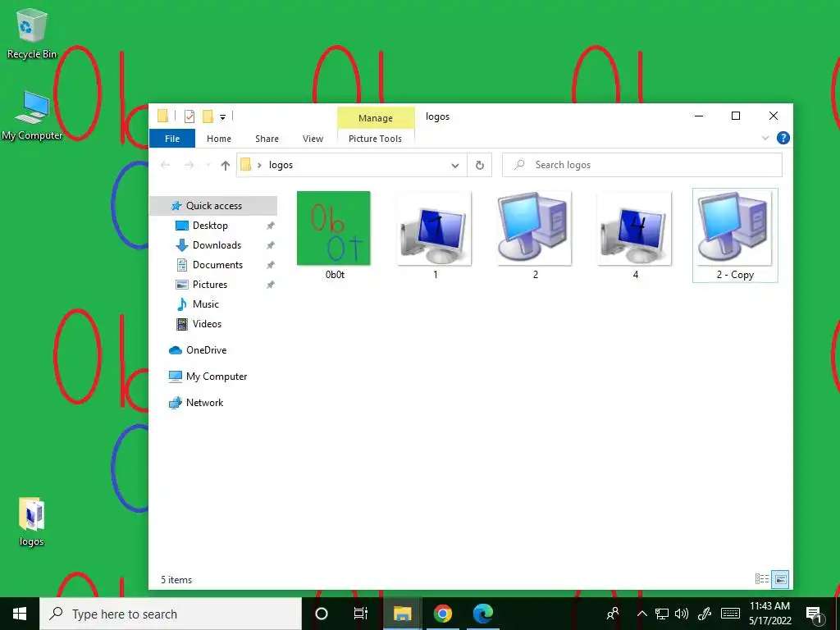Open the Recycle Bin desktop icon
Image resolution: width=840 pixels, height=630 pixels.
point(32,33)
